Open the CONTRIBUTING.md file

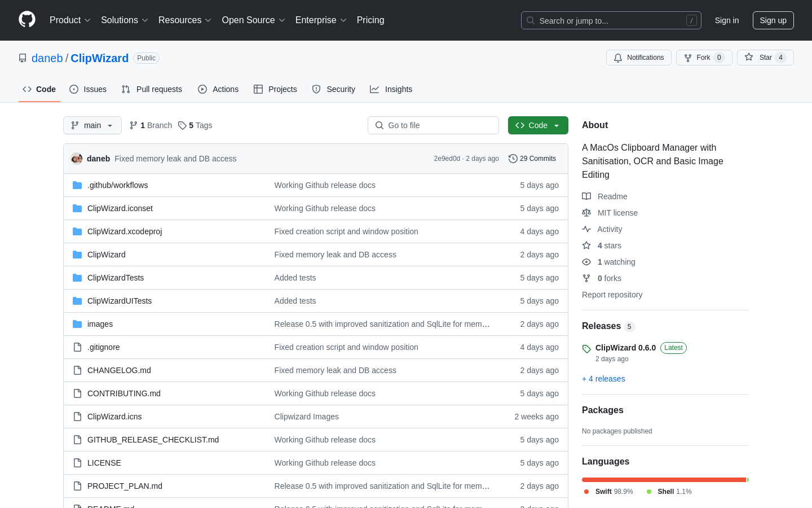coord(124,393)
